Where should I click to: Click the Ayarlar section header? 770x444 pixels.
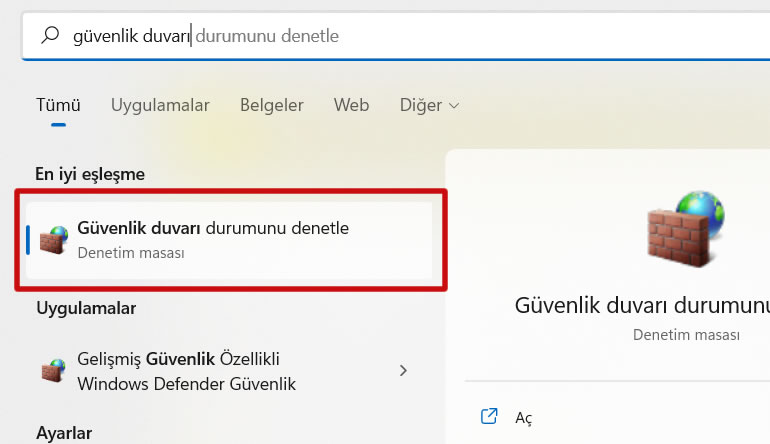pos(64,433)
